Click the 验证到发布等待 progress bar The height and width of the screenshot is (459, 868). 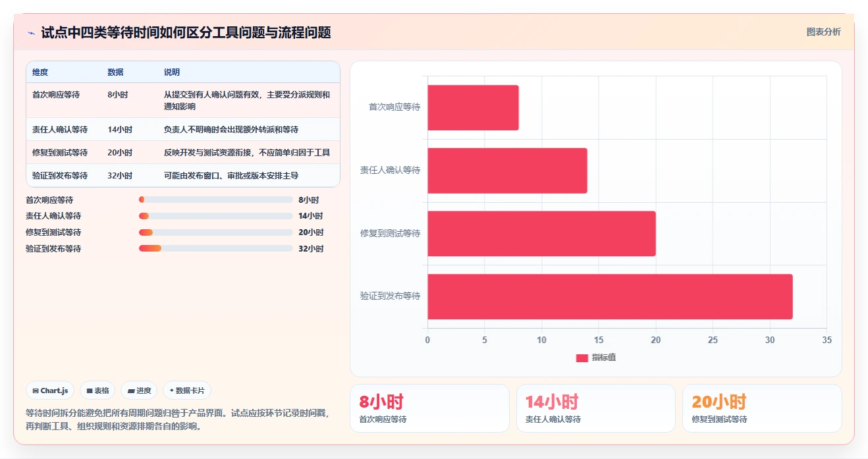215,248
